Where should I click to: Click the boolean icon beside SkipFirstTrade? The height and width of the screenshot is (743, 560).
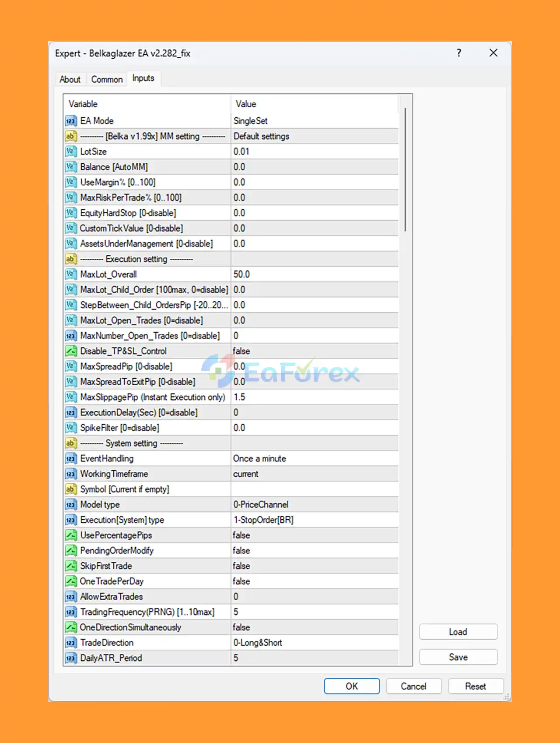click(x=71, y=566)
